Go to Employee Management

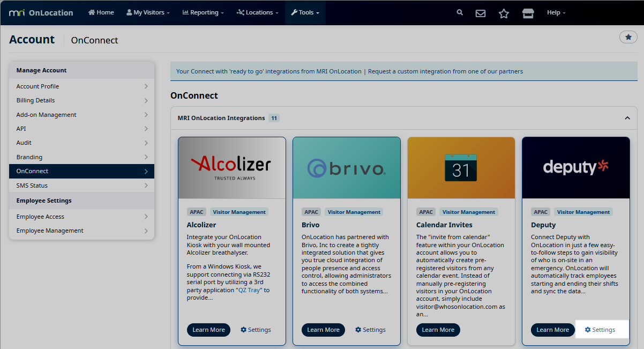coord(81,231)
